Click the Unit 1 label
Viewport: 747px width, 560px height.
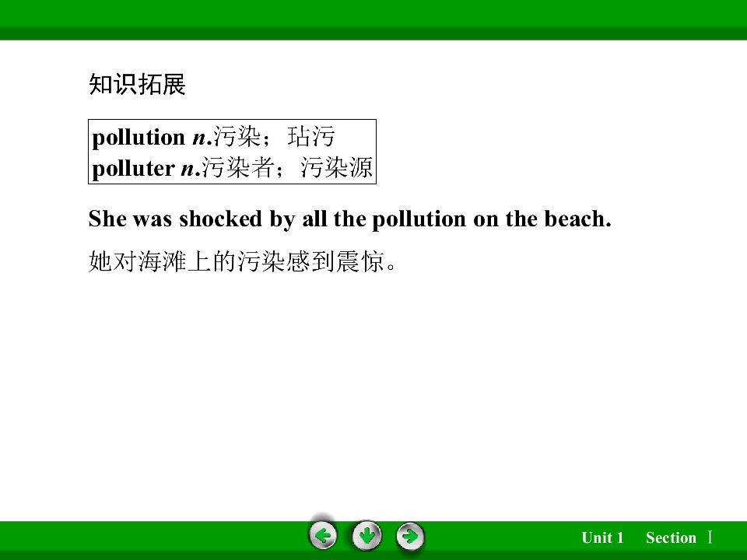tap(602, 537)
